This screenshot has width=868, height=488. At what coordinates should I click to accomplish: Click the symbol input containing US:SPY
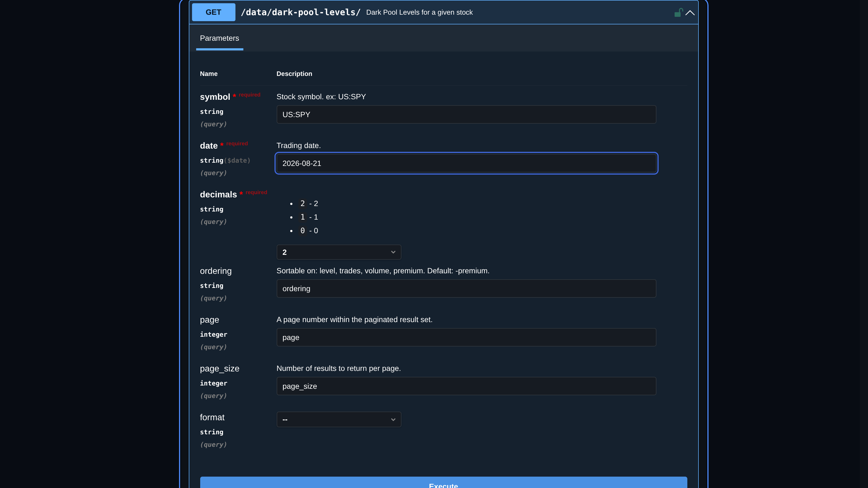coord(466,114)
